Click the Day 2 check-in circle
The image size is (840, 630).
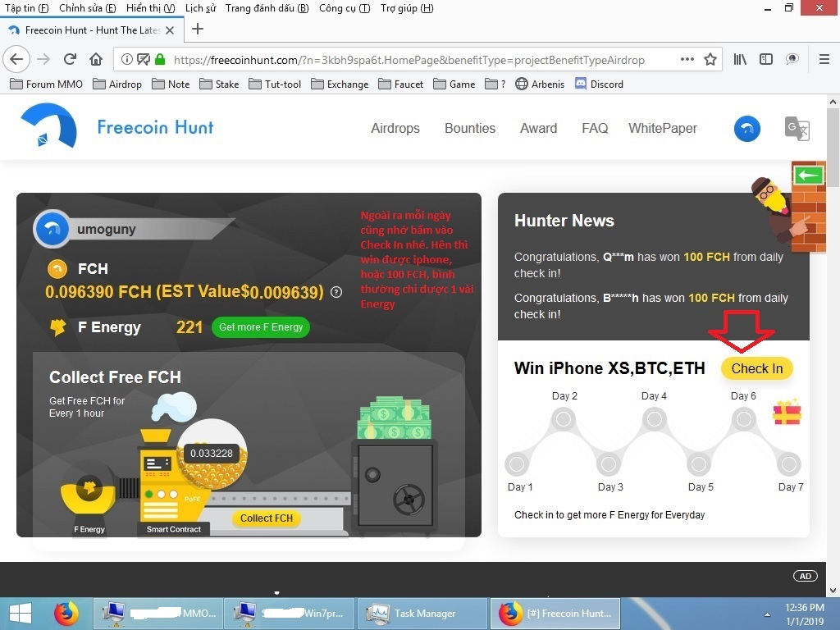pos(563,418)
